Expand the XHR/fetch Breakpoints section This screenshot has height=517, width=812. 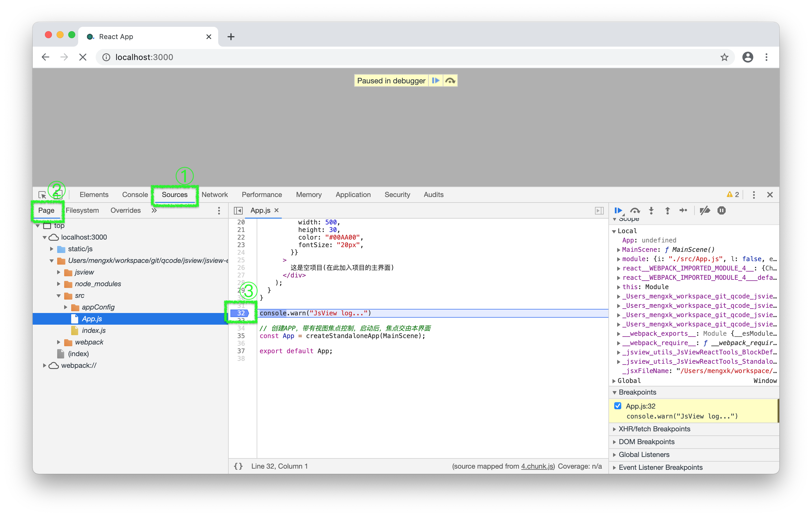[x=654, y=429]
